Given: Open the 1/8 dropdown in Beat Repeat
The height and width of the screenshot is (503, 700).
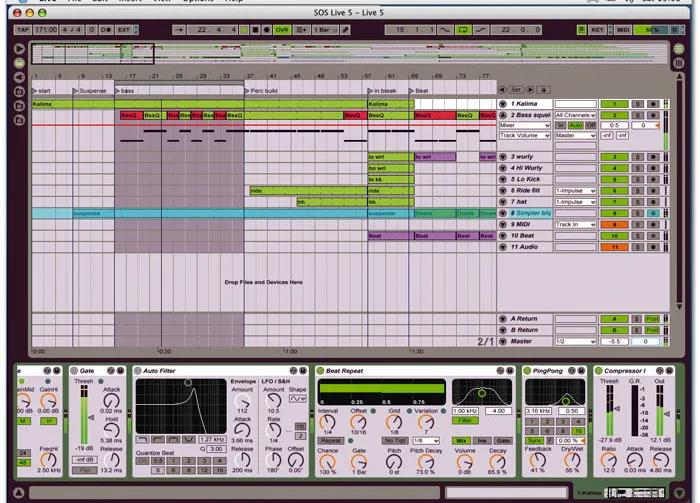Looking at the screenshot, I should click(x=425, y=441).
